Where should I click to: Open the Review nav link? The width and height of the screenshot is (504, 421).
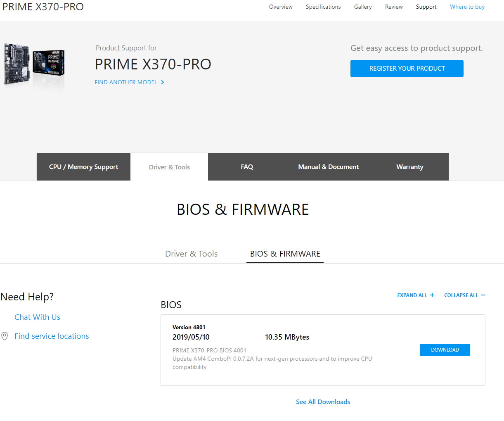[x=394, y=7]
